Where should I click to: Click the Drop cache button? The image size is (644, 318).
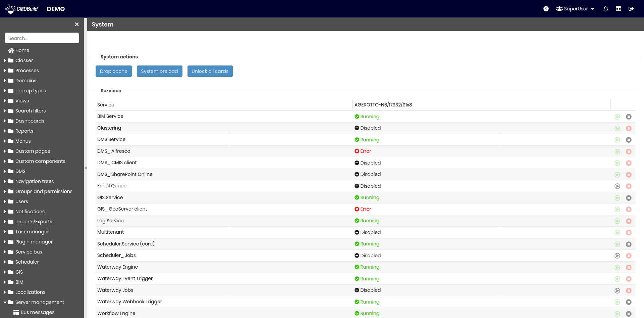[x=113, y=71]
